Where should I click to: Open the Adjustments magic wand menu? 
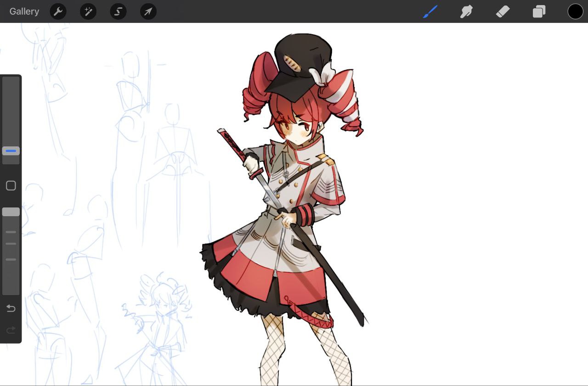pos(88,11)
